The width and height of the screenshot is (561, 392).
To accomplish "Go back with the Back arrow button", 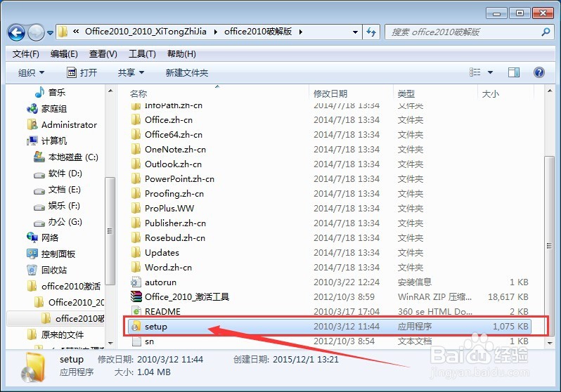I will click(16, 32).
